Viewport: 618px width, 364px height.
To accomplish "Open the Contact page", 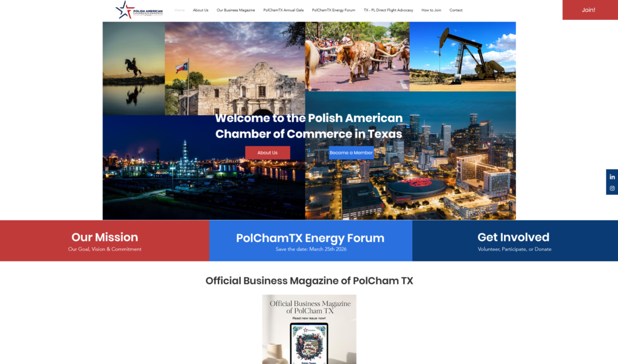I will coord(456,10).
